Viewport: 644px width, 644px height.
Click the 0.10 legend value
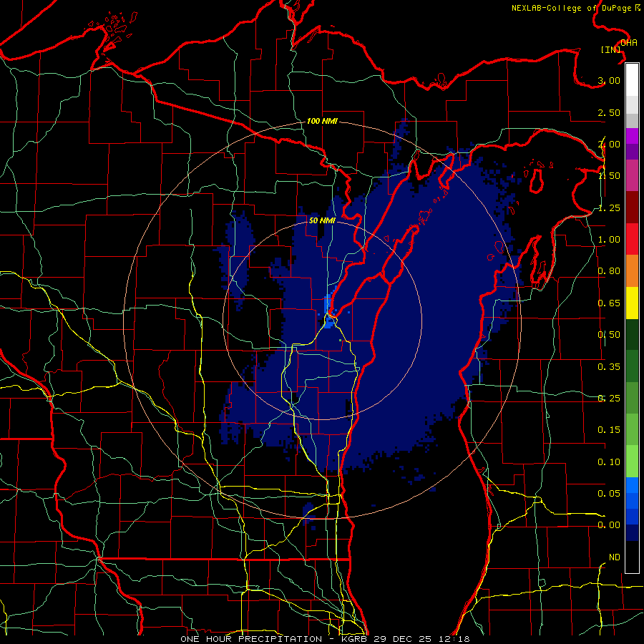(x=609, y=462)
